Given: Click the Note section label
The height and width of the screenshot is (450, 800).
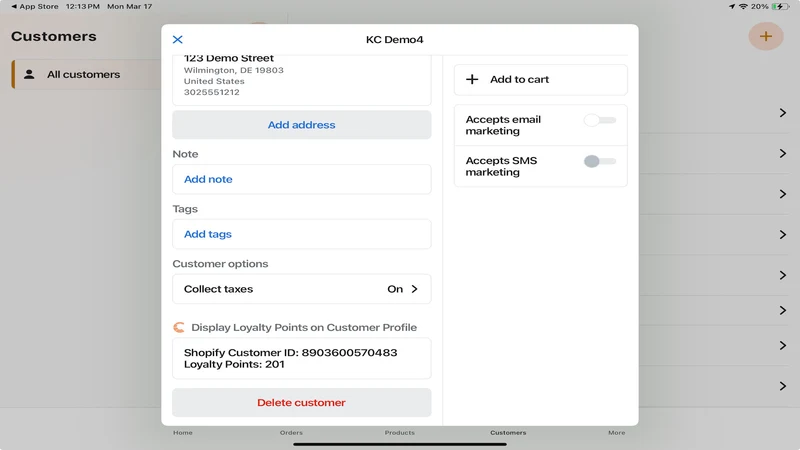Looking at the screenshot, I should click(185, 154).
